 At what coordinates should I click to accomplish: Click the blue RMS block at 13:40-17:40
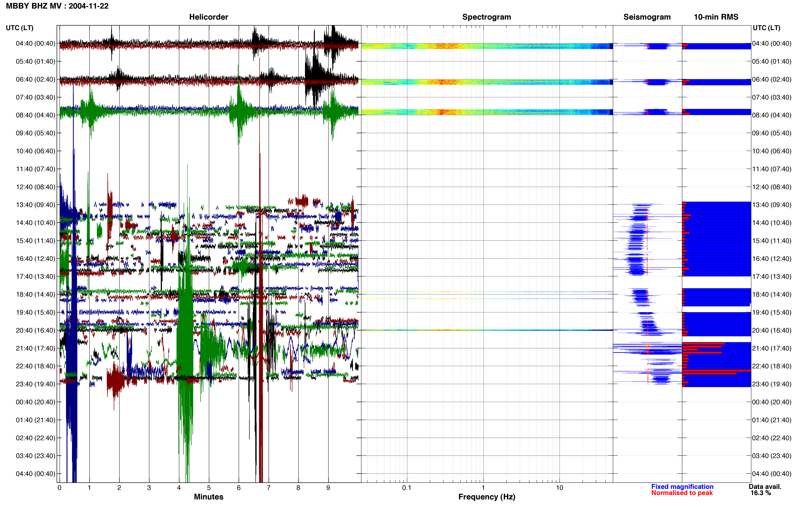pos(717,239)
